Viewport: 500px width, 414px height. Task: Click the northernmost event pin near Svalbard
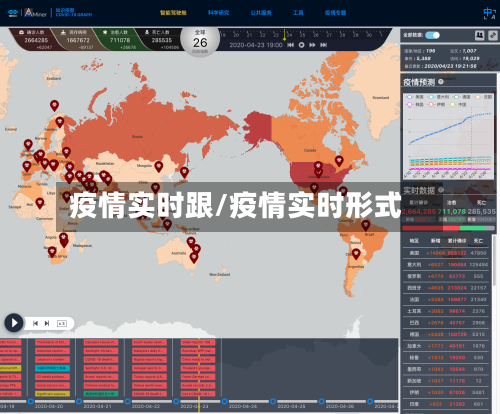pos(54,105)
